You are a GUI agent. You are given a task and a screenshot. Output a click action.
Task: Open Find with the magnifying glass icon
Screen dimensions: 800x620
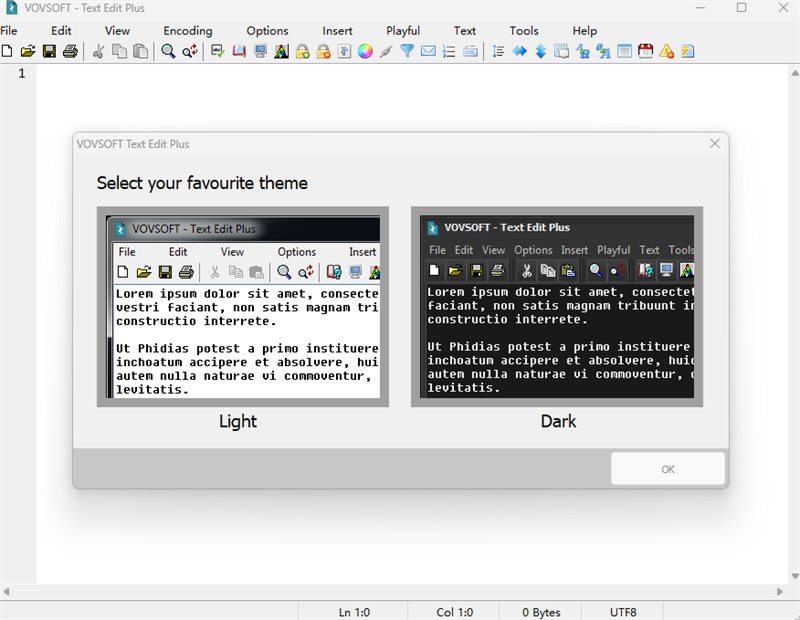tap(168, 51)
